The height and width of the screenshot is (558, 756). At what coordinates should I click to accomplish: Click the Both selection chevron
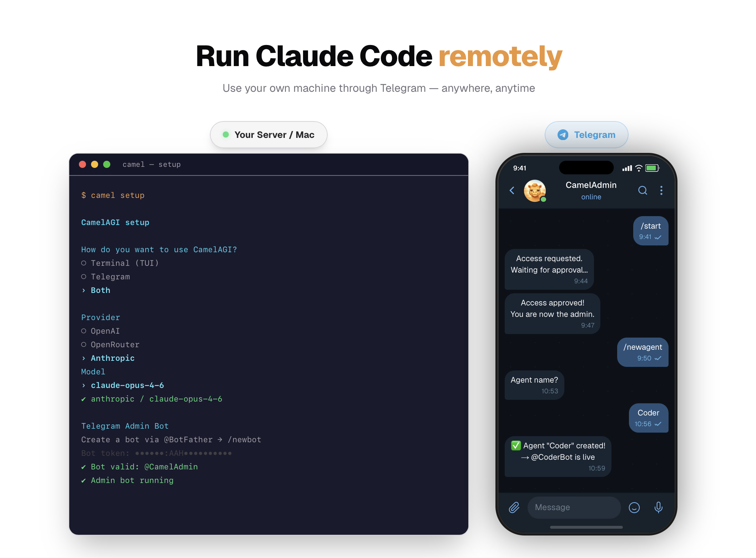tap(84, 290)
